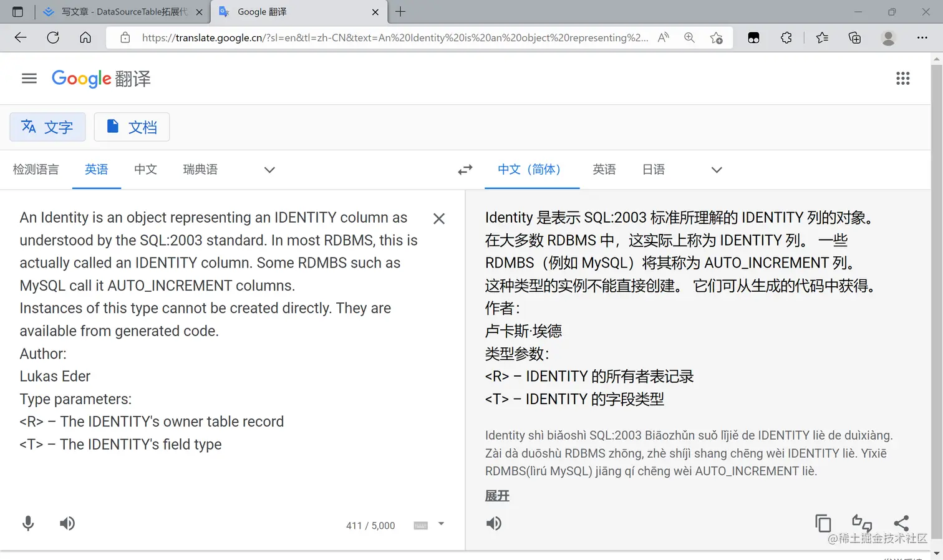The height and width of the screenshot is (560, 943).
Task: Click the source line Type parameters:
Action: [75, 399]
